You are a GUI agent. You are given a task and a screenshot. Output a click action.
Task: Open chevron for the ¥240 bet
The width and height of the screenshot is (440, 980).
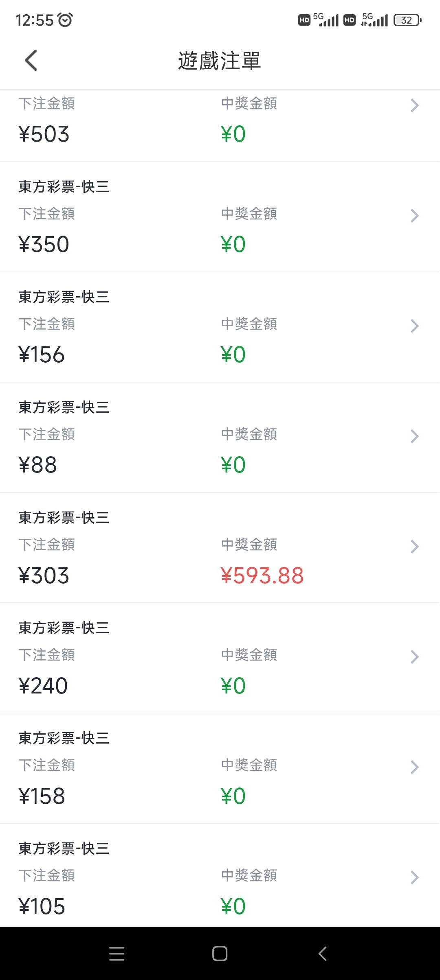click(414, 657)
